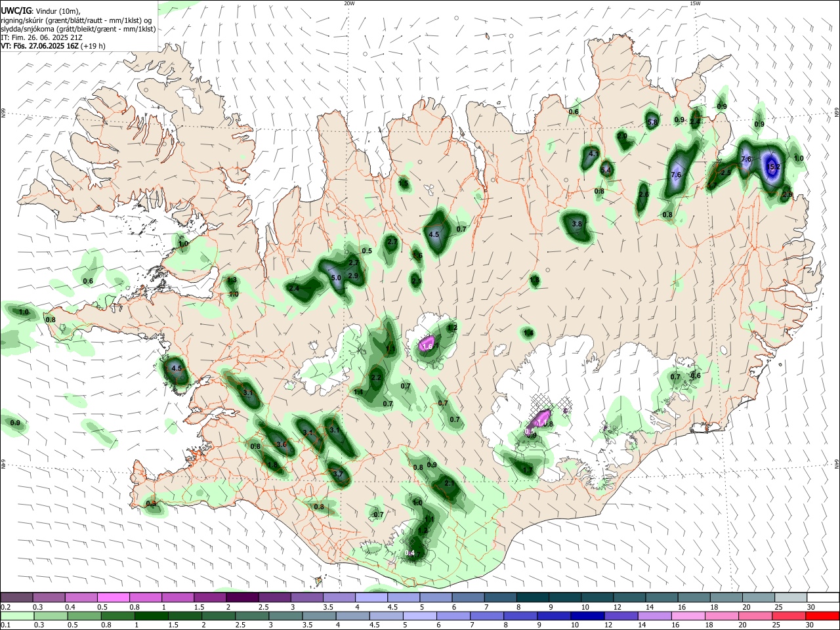This screenshot has height=630, width=840.
Task: Click the 4.1 rainfall value label
Action: pyautogui.click(x=594, y=154)
